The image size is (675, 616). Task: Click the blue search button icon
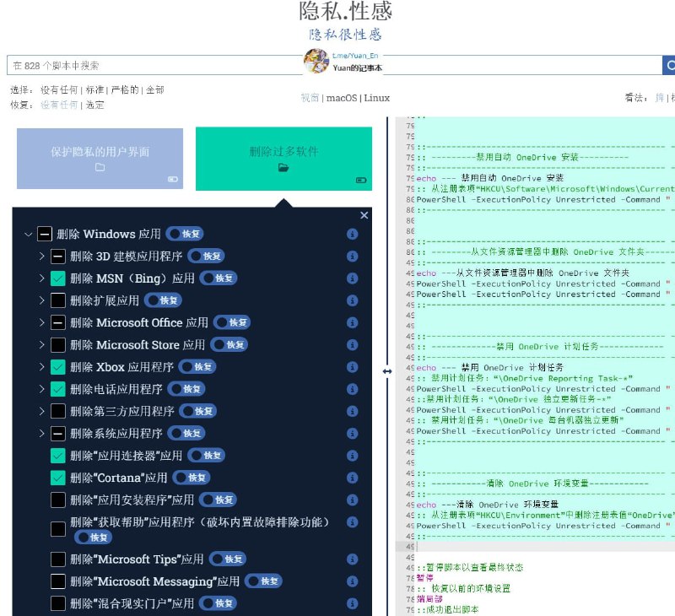(669, 65)
